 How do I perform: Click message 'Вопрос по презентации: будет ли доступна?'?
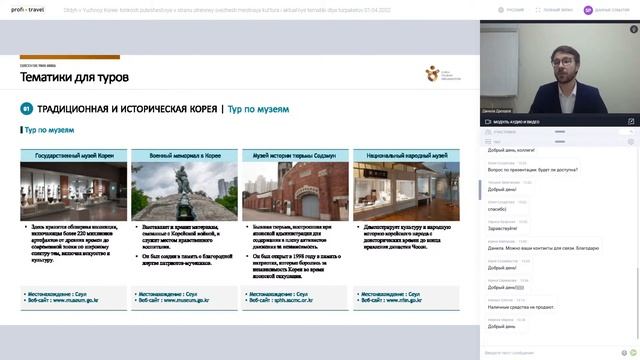pyautogui.click(x=533, y=169)
